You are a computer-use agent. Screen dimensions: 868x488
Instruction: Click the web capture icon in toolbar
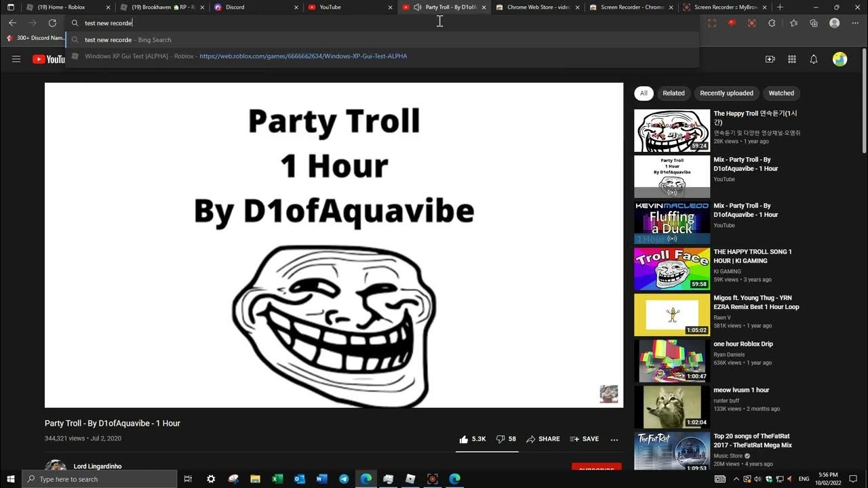pyautogui.click(x=712, y=22)
